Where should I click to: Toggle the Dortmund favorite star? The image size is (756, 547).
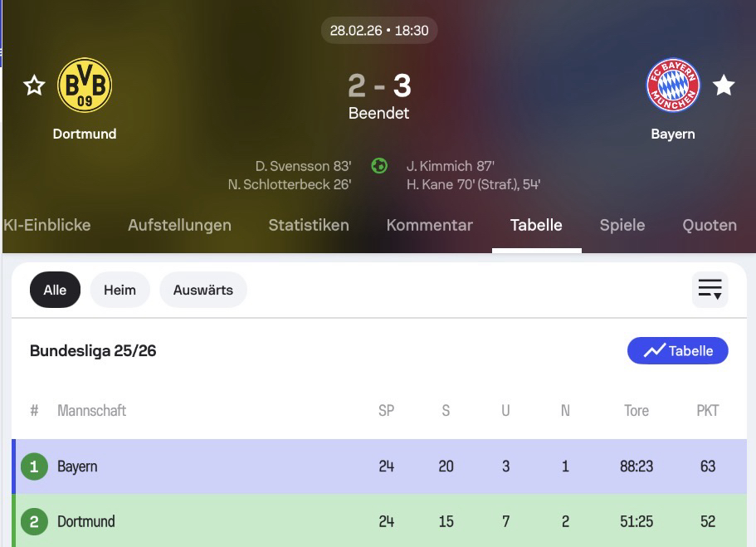click(34, 85)
